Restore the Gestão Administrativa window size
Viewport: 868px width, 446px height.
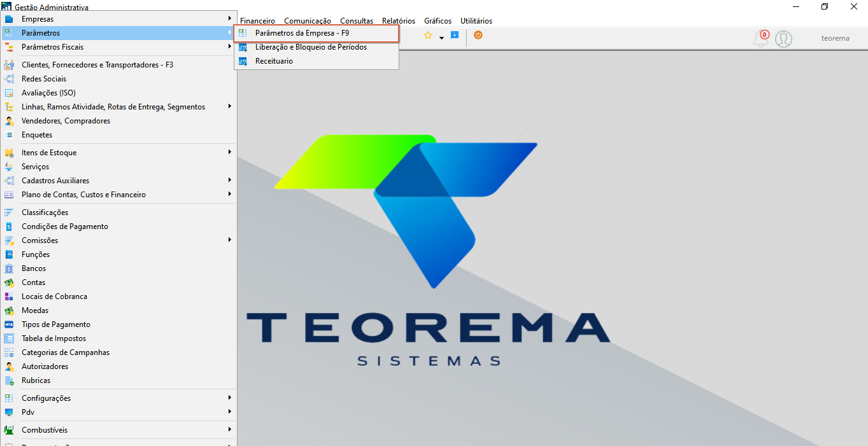[825, 6]
